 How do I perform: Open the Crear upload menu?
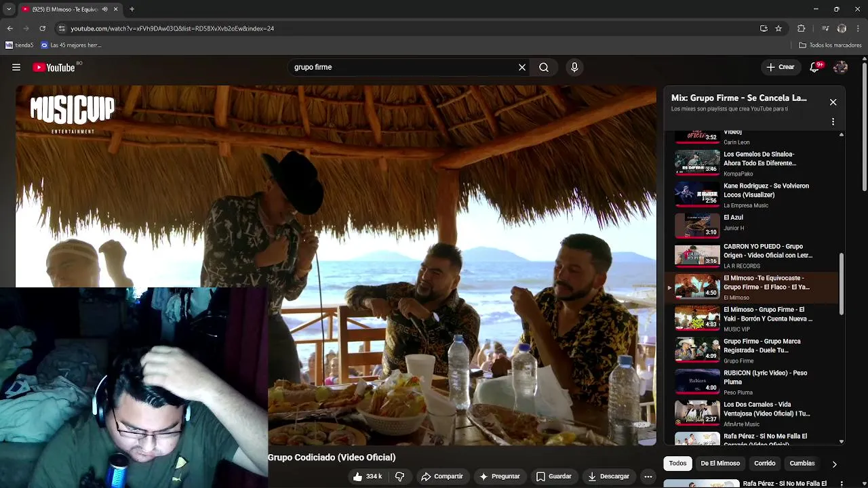781,67
